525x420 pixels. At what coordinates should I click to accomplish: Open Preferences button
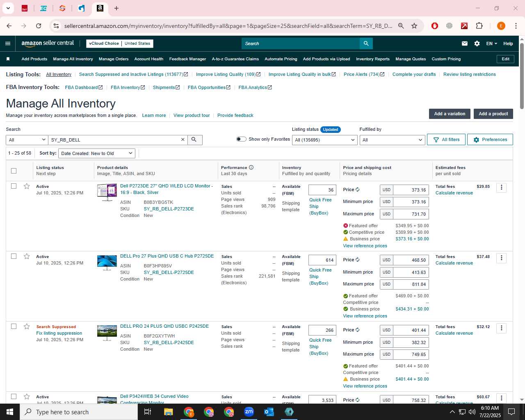tap(490, 139)
